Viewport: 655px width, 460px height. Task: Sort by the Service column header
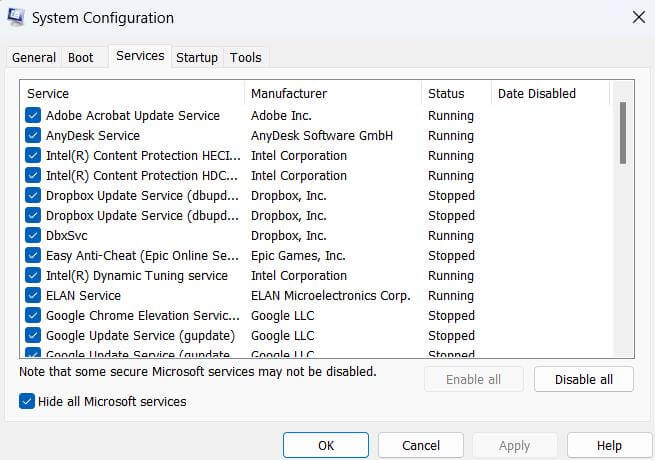coord(132,93)
